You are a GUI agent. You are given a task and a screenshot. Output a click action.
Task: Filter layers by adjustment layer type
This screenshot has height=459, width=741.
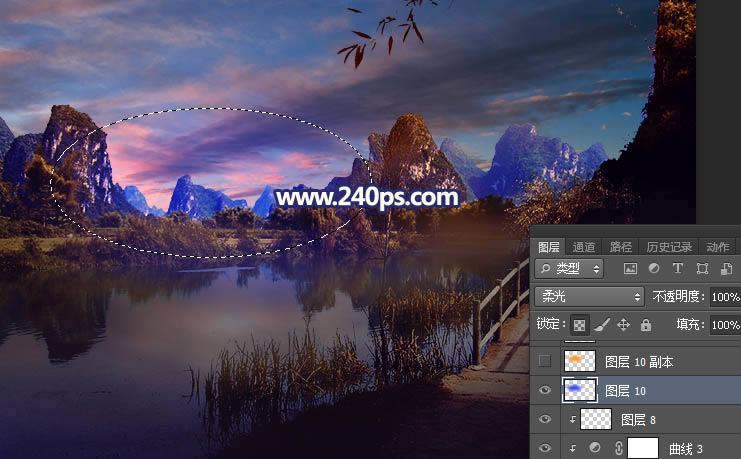654,268
